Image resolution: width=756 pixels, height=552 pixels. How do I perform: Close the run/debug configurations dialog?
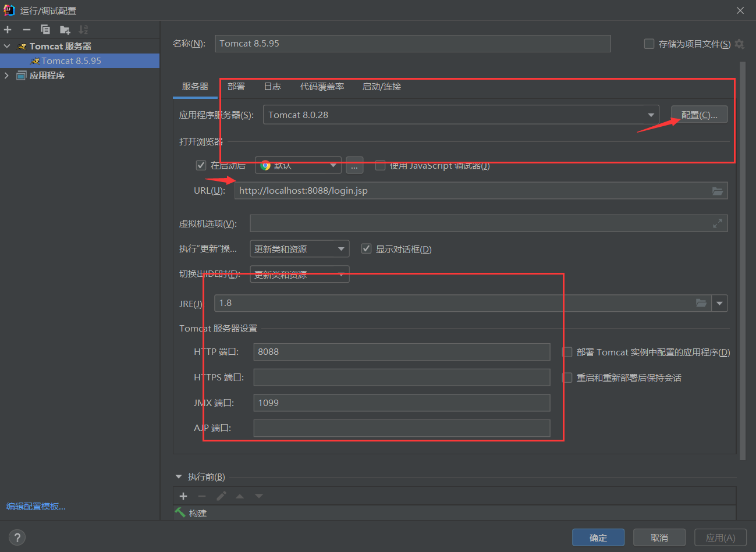coord(740,10)
